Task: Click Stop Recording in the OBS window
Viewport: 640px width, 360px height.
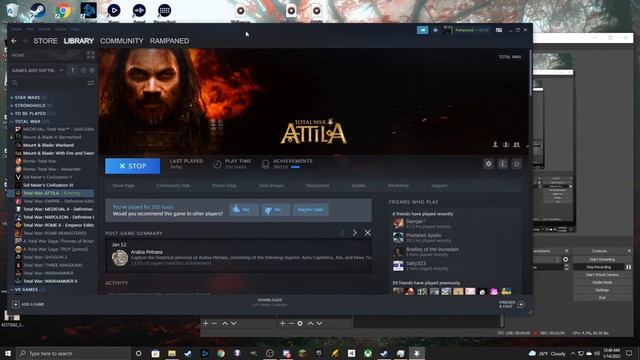Action: 598,267
